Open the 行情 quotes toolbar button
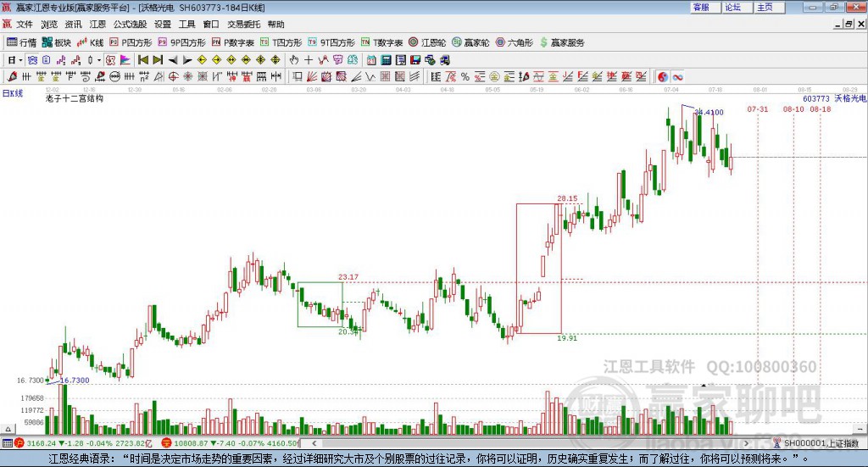The image size is (868, 467). tap(21, 42)
